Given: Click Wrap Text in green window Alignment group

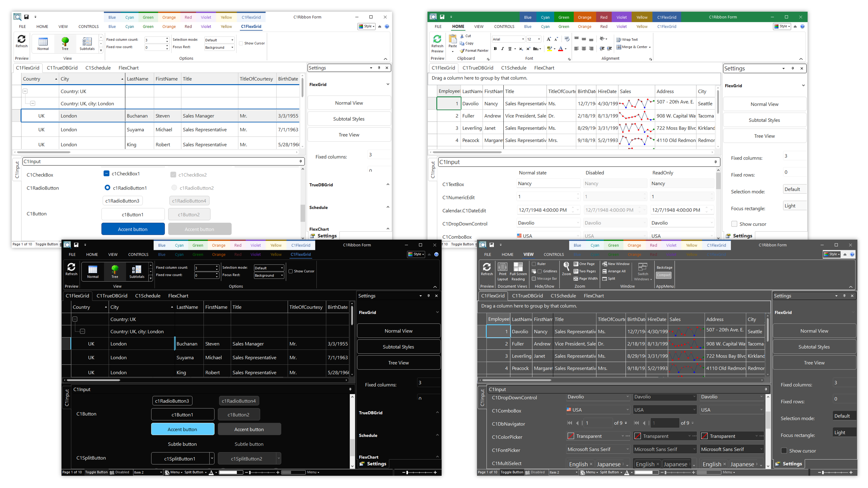Looking at the screenshot, I should coord(627,39).
